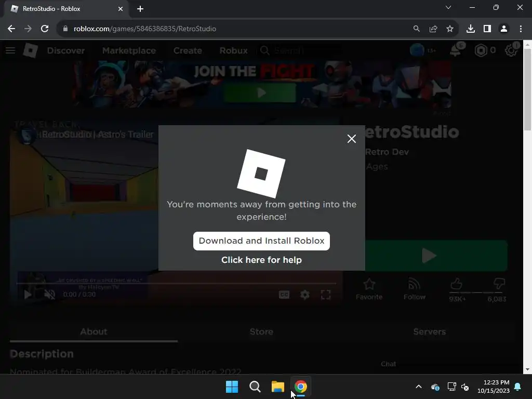Dislike the experience with thumbs down
The height and width of the screenshot is (399, 532).
499,284
